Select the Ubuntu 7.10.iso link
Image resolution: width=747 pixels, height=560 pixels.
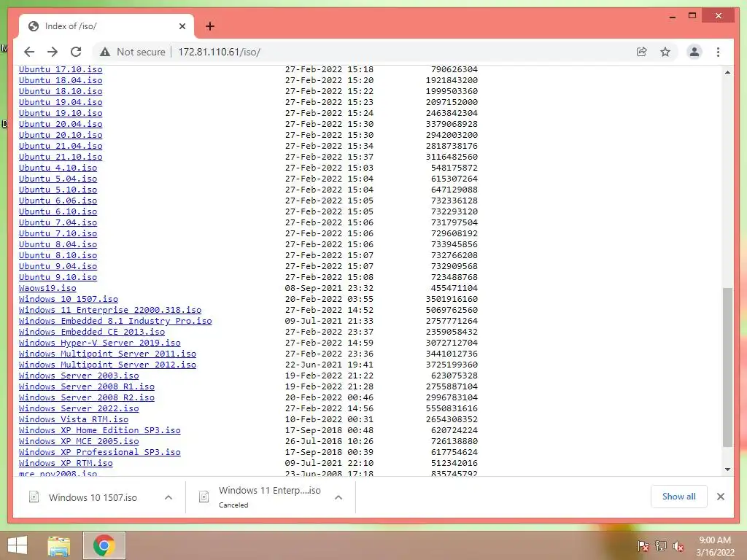coord(58,234)
